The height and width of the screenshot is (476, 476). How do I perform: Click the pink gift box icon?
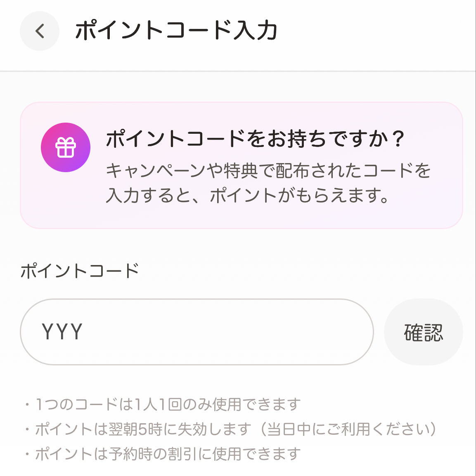point(66,147)
